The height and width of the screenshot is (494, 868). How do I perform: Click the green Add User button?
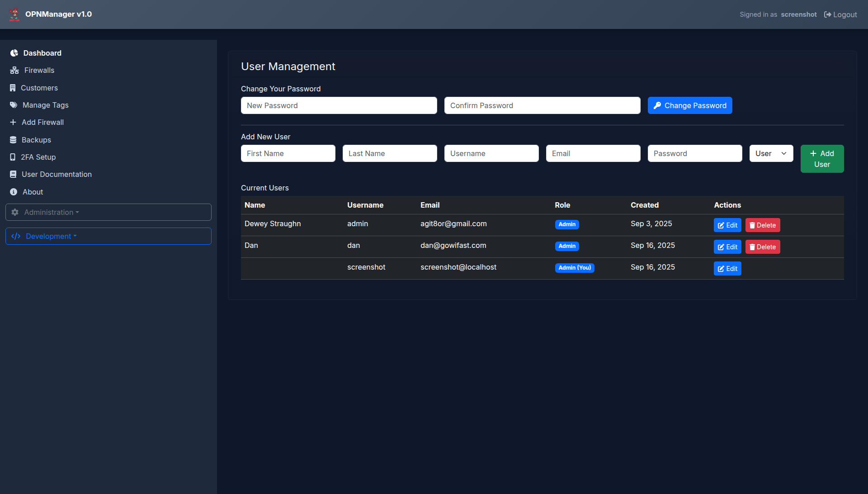pyautogui.click(x=822, y=159)
